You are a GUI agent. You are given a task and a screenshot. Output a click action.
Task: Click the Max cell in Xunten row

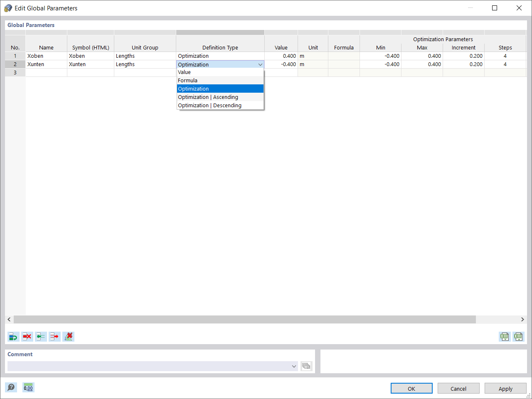pyautogui.click(x=422, y=64)
